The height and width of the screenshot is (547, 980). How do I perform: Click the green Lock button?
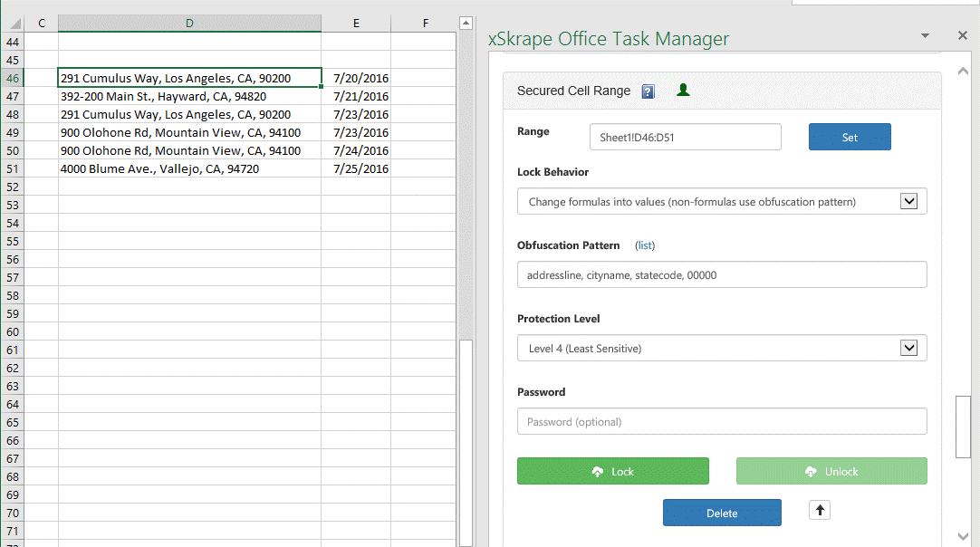point(612,471)
